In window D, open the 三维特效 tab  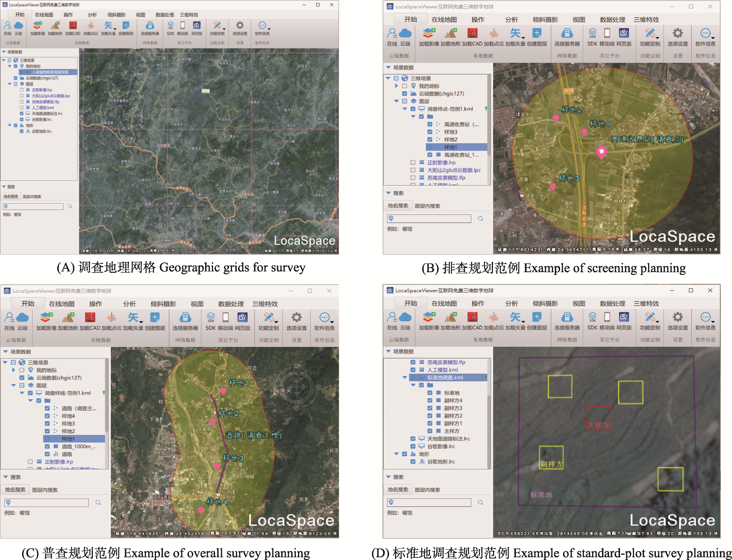[x=646, y=303]
